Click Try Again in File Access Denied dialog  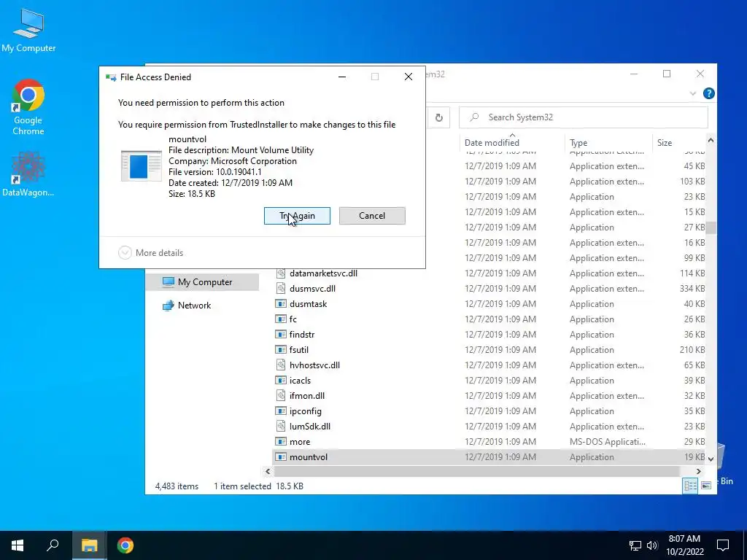pyautogui.click(x=297, y=216)
